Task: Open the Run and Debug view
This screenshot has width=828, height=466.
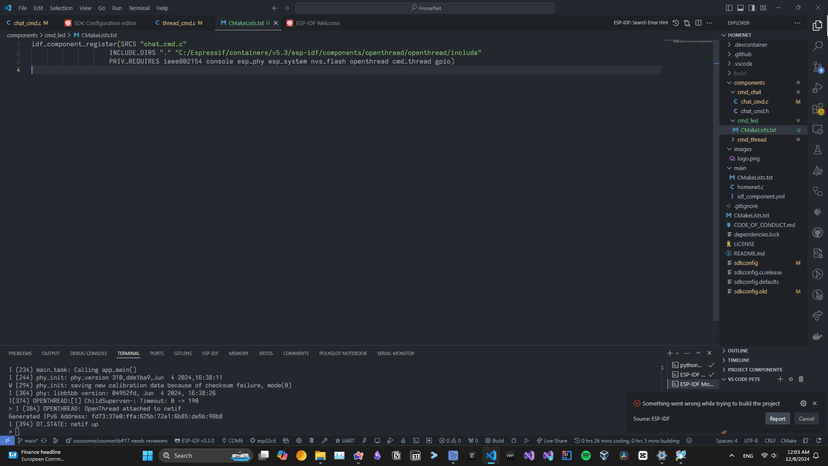Action: click(x=817, y=88)
